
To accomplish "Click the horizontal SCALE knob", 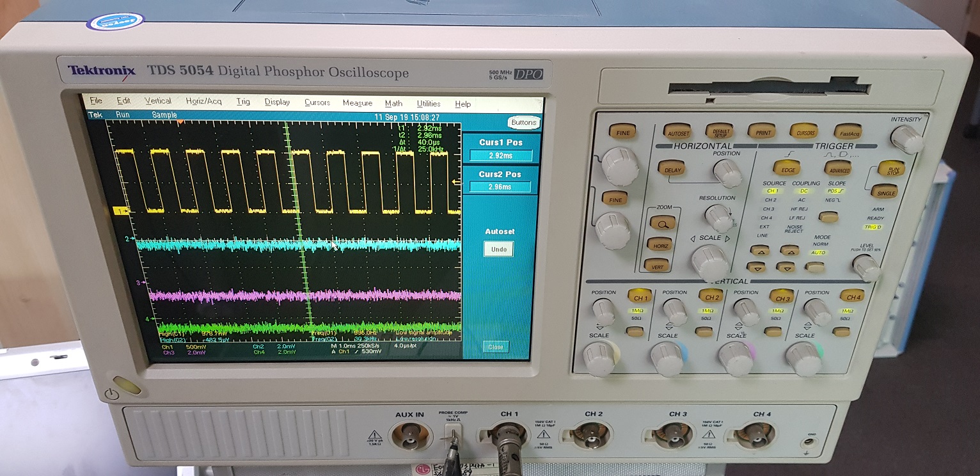I will pyautogui.click(x=711, y=262).
